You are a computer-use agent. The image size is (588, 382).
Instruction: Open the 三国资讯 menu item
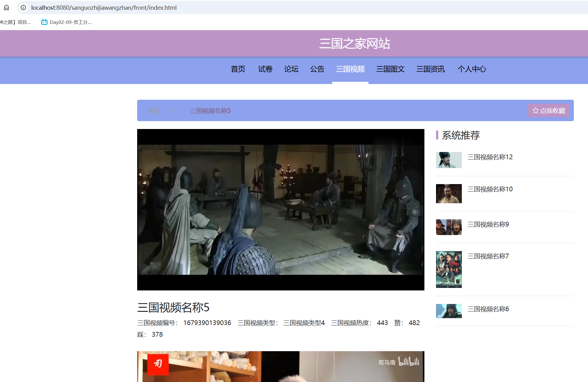[x=431, y=69]
